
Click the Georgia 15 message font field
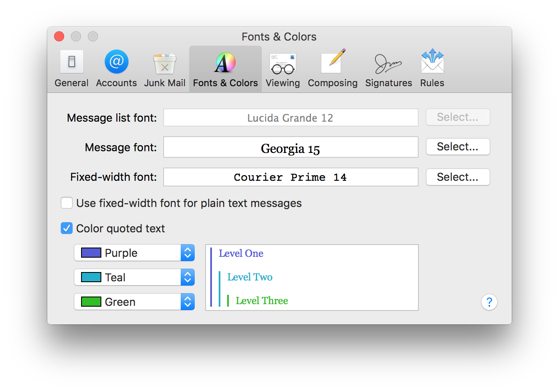click(x=291, y=147)
